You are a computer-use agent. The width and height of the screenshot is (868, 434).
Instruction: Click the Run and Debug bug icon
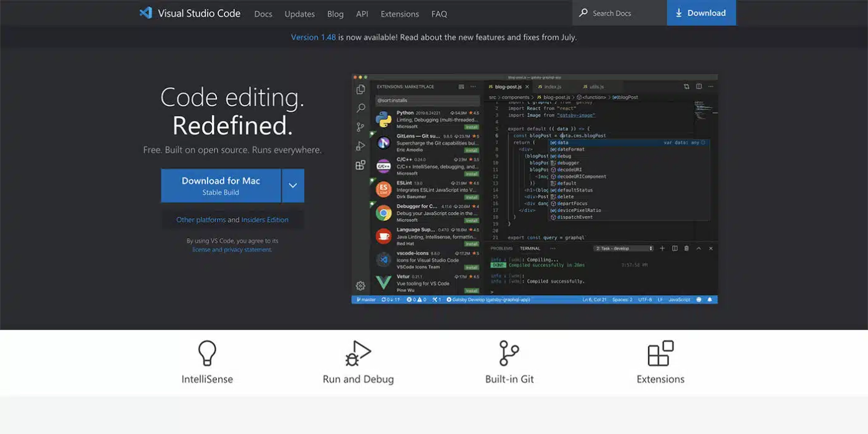click(x=358, y=353)
